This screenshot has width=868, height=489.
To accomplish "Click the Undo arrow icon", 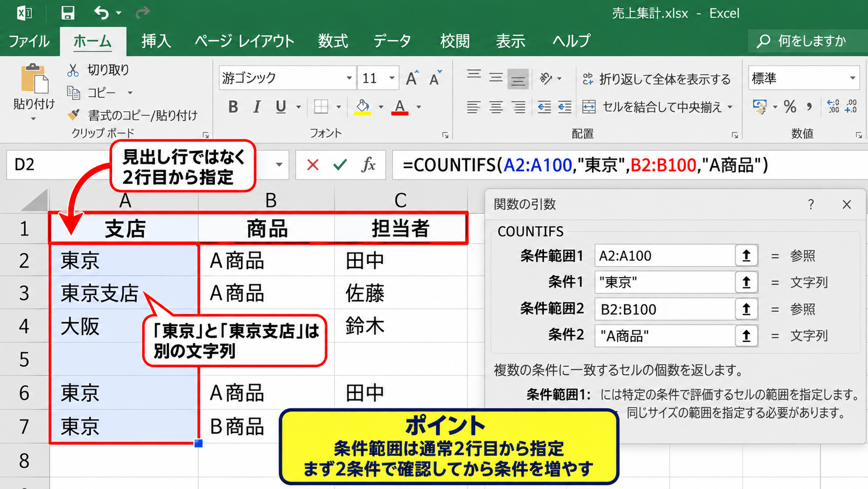I will [x=101, y=12].
